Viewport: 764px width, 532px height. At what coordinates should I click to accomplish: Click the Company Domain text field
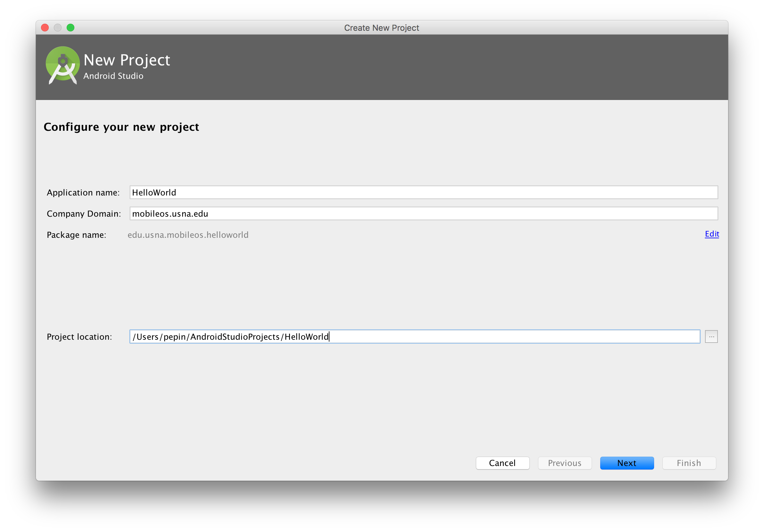point(423,213)
